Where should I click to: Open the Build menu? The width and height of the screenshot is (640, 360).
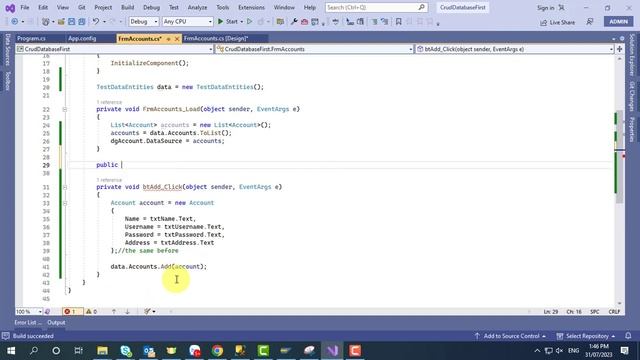127,7
